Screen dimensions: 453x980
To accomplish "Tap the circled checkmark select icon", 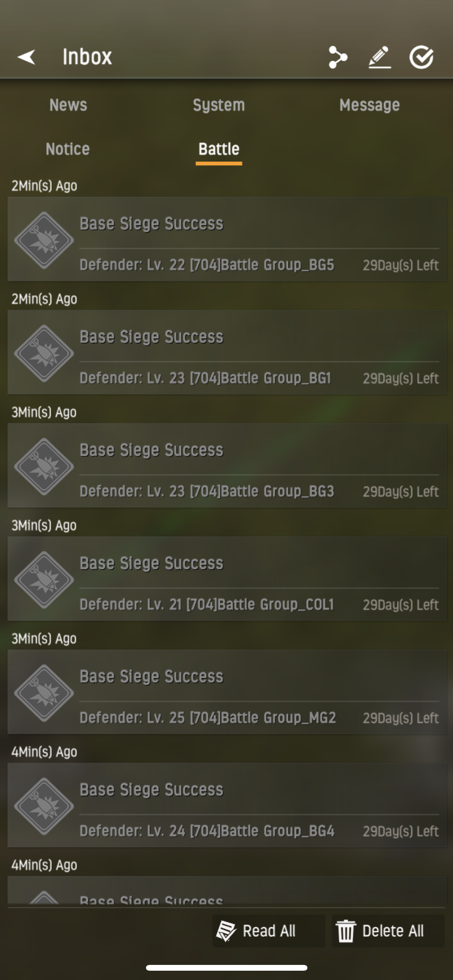I will [x=422, y=57].
